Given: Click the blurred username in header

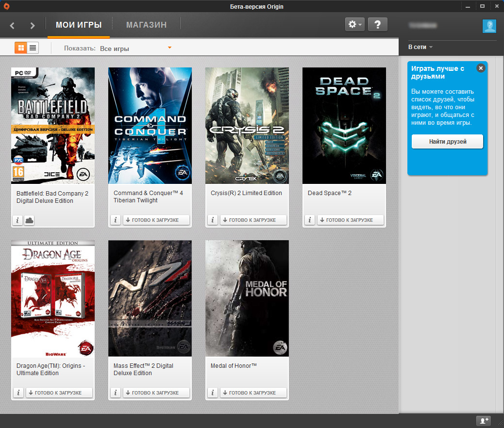Looking at the screenshot, I should click(x=423, y=25).
